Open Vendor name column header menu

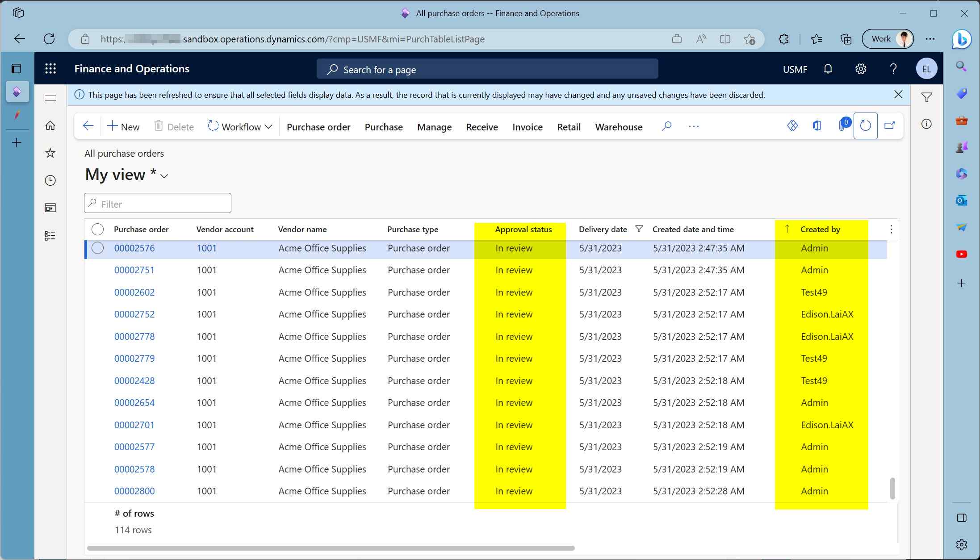tap(302, 230)
